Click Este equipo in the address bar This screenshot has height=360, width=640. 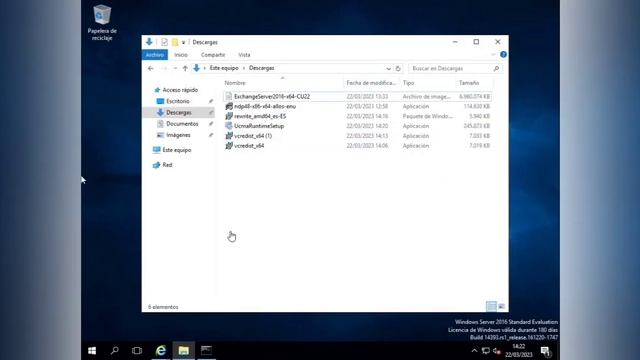(x=224, y=68)
